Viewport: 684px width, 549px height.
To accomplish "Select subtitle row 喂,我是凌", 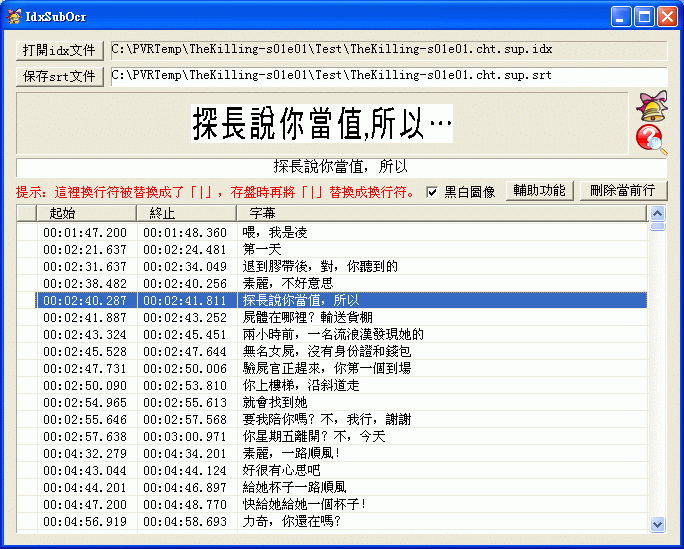I will [332, 232].
